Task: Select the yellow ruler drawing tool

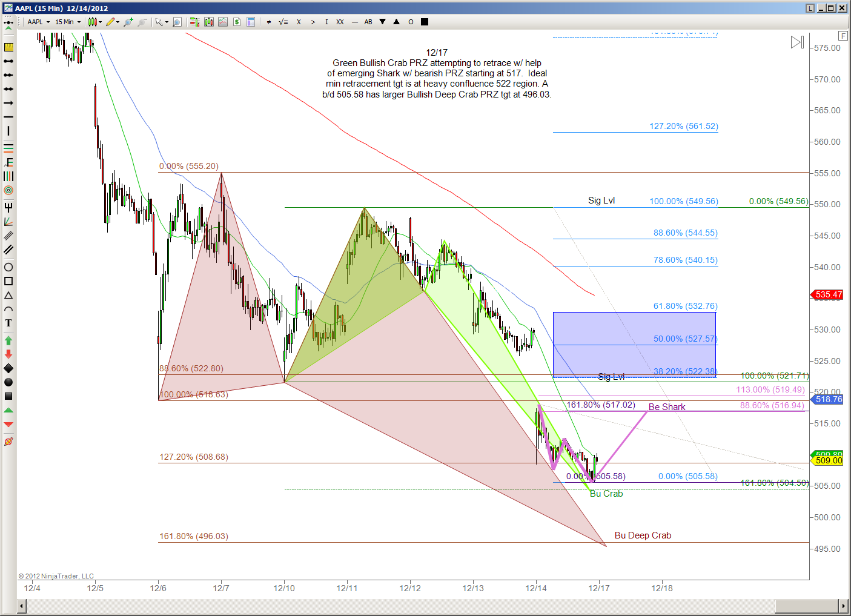Action: pyautogui.click(x=8, y=47)
